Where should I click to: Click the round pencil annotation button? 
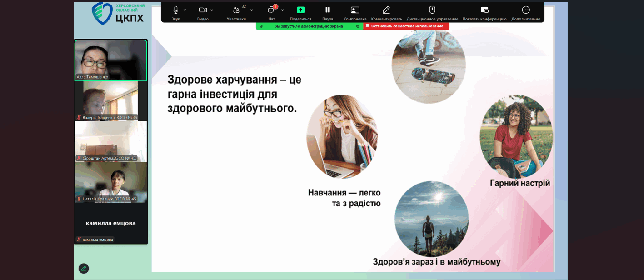click(84, 269)
